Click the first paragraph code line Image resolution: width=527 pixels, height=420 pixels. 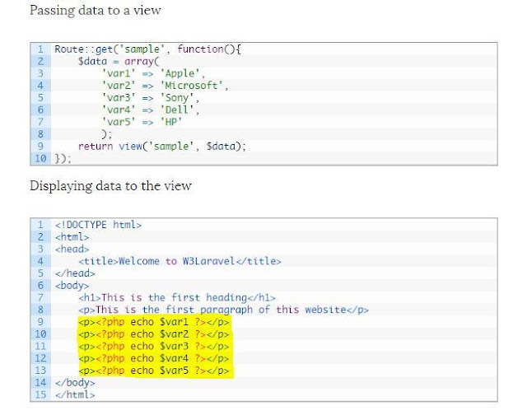[x=223, y=310]
